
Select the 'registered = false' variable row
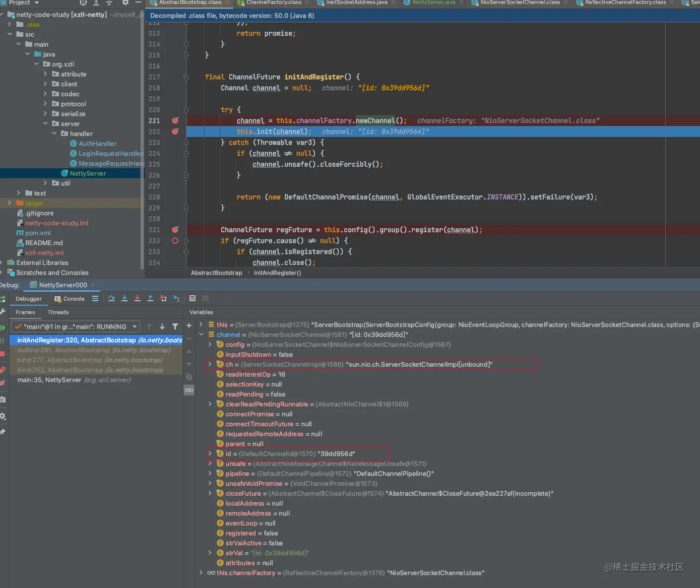(x=252, y=533)
